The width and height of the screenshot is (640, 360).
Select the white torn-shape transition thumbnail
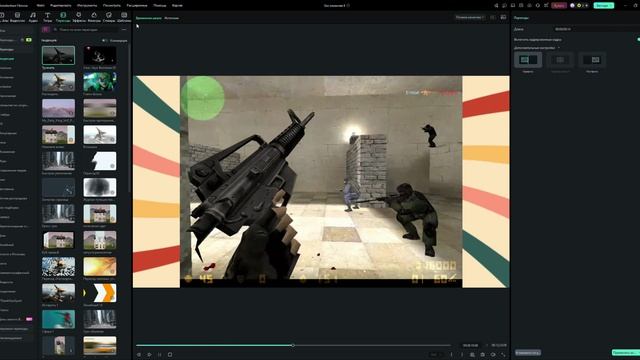pos(100,161)
